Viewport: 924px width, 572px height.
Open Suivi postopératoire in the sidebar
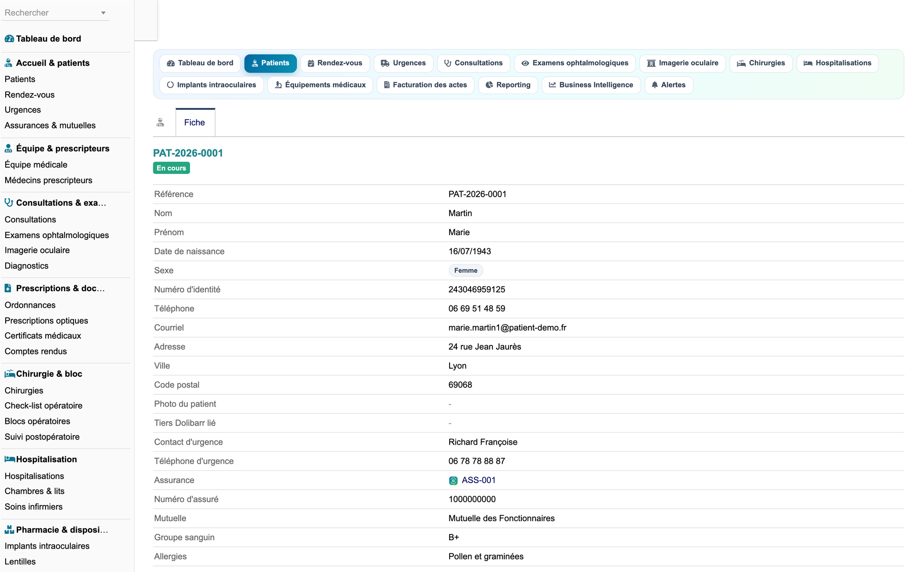point(42,437)
